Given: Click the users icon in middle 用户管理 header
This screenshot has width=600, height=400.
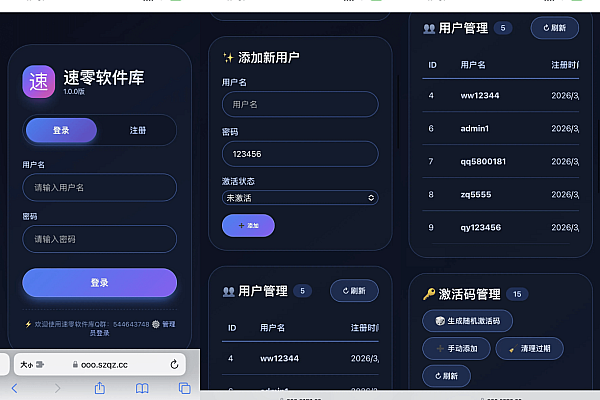Looking at the screenshot, I should pyautogui.click(x=228, y=292).
